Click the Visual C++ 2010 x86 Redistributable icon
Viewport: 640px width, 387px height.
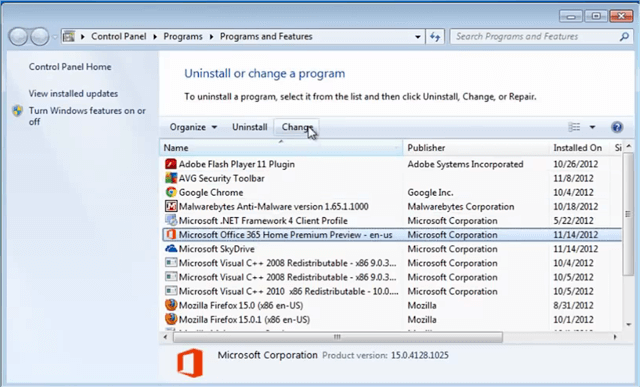171,291
